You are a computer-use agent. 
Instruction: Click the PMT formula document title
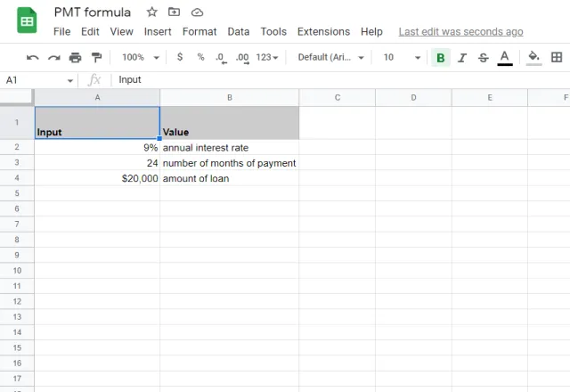(x=93, y=12)
